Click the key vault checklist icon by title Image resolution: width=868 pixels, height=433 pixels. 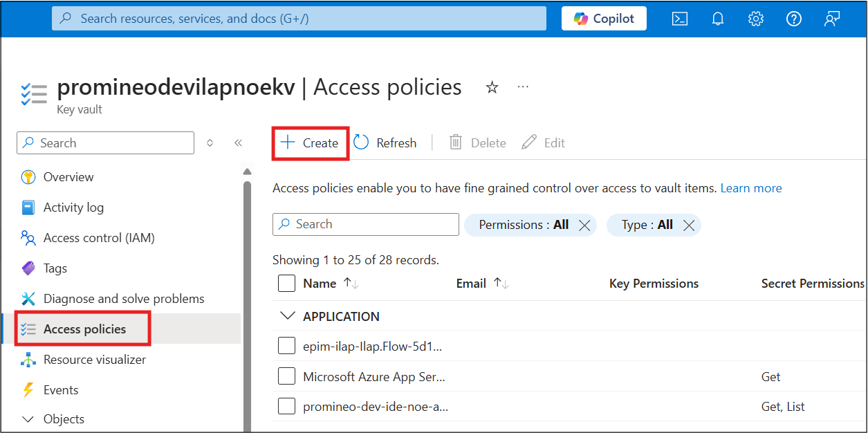(x=34, y=93)
